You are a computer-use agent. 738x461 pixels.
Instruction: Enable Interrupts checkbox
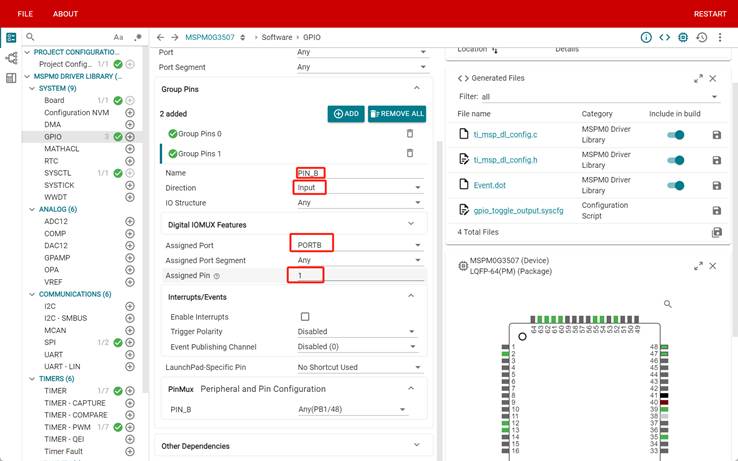tap(305, 317)
